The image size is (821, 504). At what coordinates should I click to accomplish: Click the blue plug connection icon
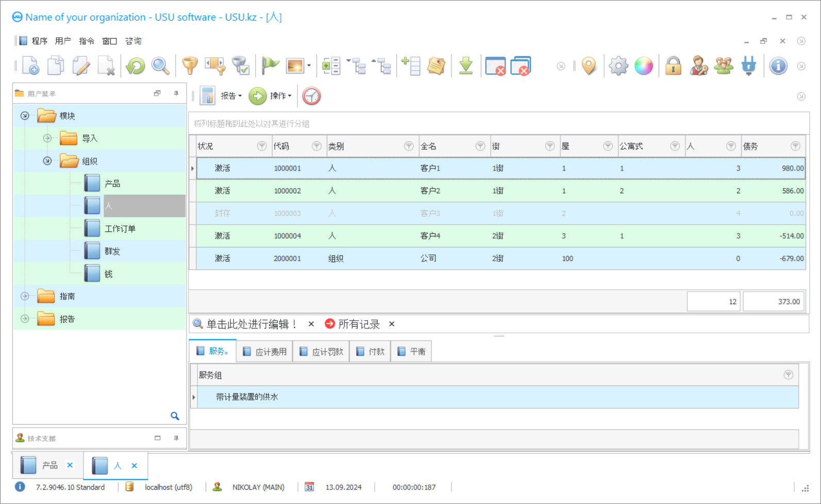pos(749,66)
